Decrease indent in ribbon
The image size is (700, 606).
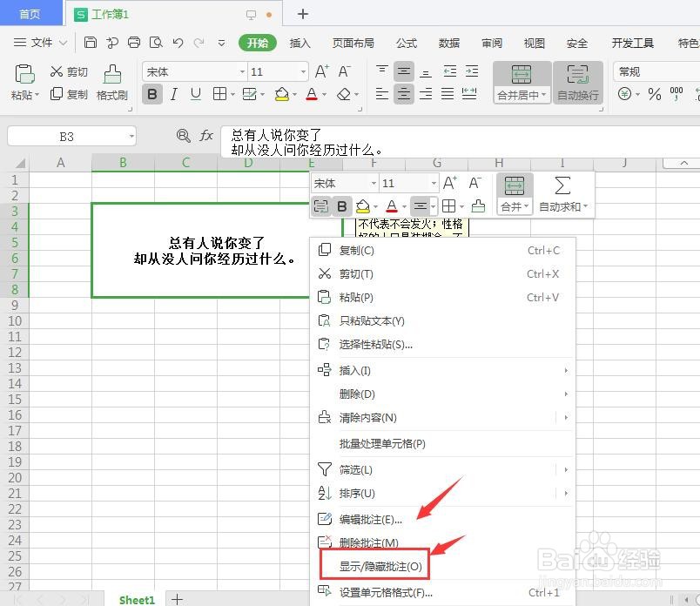tap(449, 71)
